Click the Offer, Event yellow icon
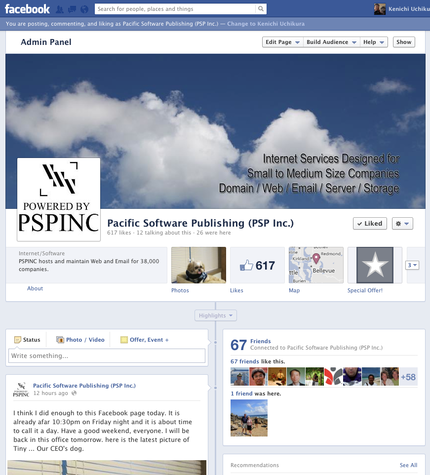This screenshot has width=430, height=475. pos(124,340)
